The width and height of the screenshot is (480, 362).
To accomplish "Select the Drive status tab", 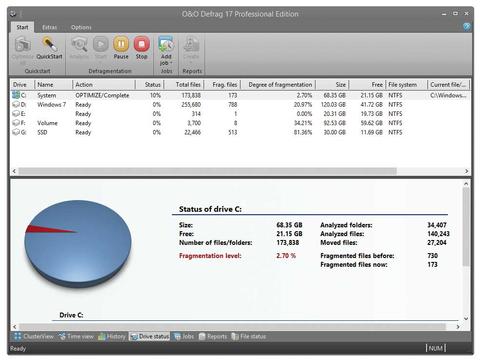I will (x=149, y=336).
